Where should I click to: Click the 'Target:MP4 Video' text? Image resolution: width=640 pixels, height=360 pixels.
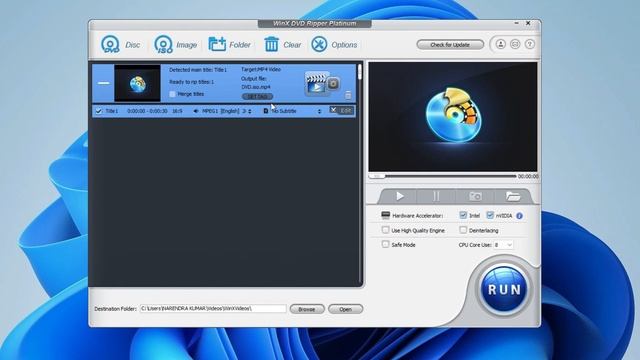(x=261, y=69)
